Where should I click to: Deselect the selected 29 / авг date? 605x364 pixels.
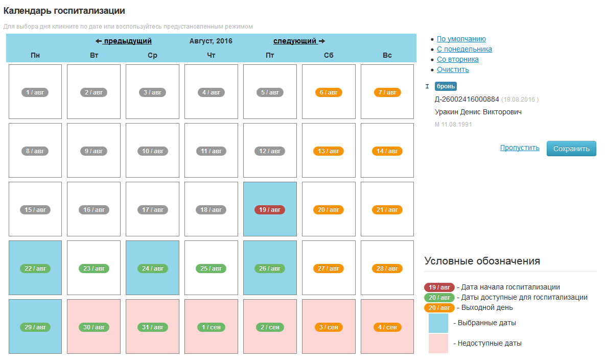click(x=35, y=327)
